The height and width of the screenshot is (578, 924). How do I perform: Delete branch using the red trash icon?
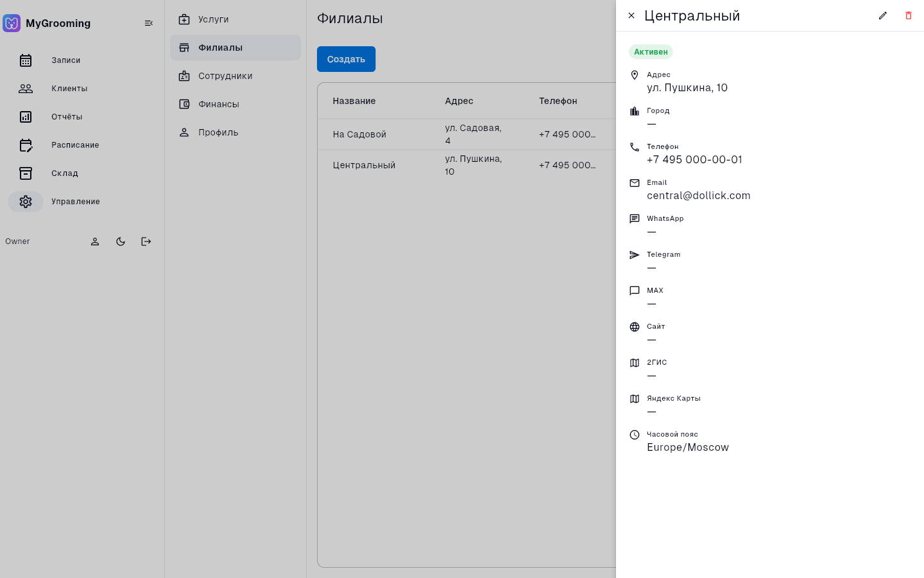(x=909, y=15)
